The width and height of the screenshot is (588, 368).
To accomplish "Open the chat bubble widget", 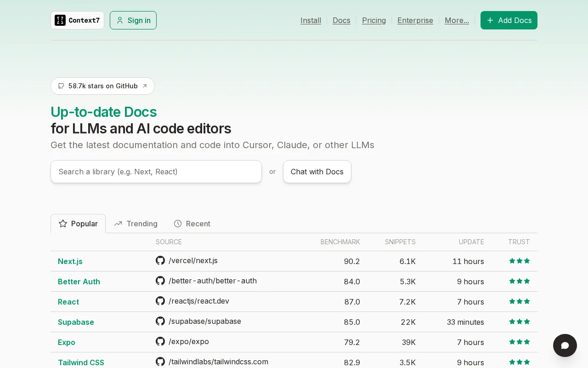I will [565, 345].
